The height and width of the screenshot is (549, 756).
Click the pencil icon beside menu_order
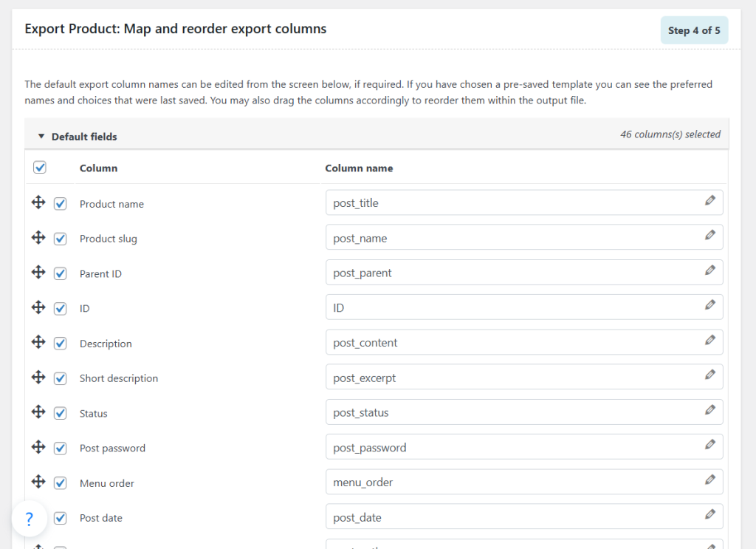709,480
